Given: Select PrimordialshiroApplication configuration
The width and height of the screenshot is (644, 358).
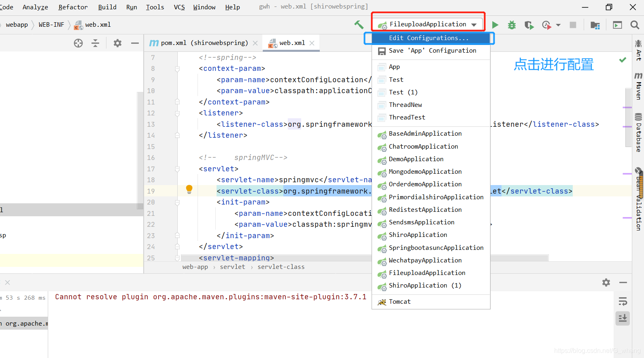Looking at the screenshot, I should [x=431, y=197].
